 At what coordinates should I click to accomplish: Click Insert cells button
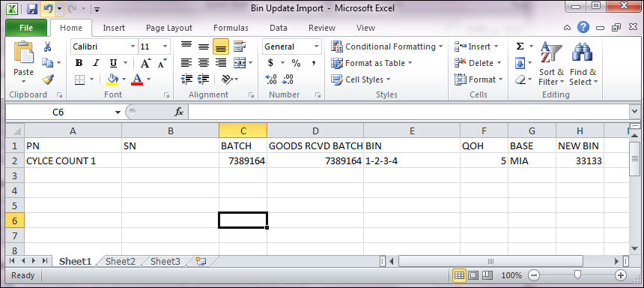point(476,46)
